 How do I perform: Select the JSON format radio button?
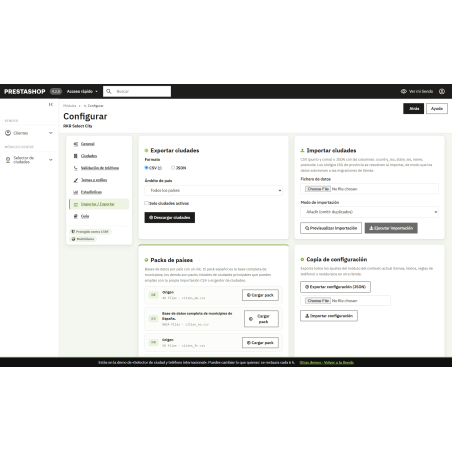(x=173, y=168)
